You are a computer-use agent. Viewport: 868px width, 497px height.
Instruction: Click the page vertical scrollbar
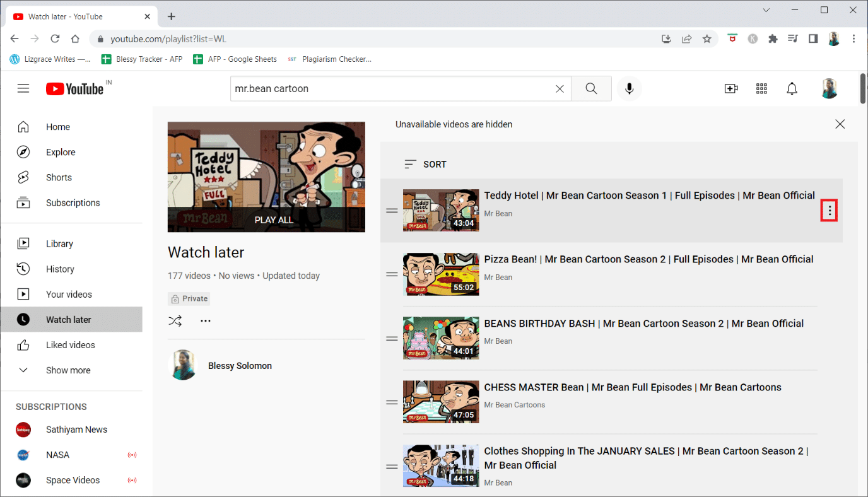(x=863, y=90)
